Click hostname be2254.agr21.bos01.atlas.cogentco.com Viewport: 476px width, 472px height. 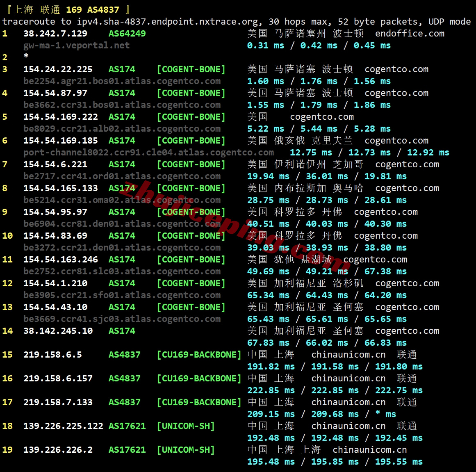122,81
